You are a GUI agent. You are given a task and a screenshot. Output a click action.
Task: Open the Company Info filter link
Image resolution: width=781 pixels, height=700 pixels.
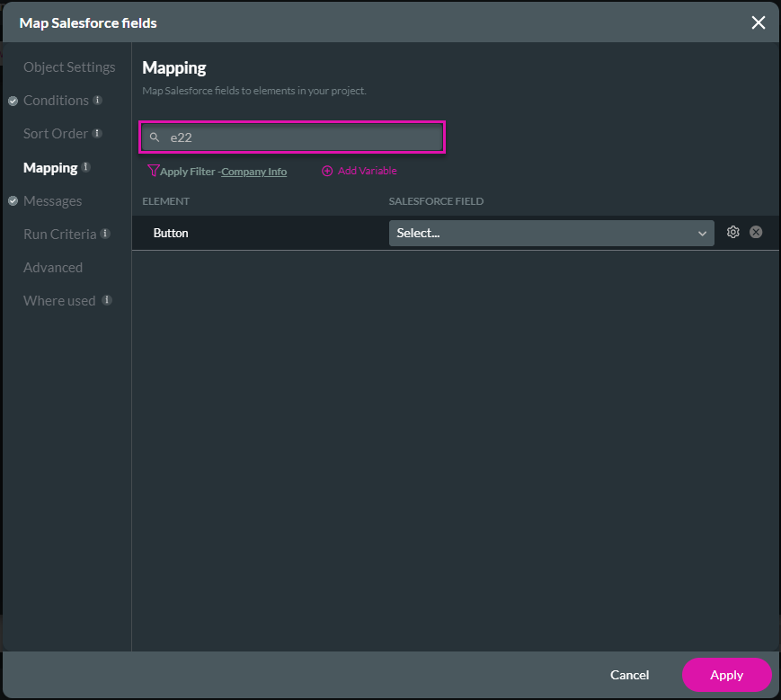(254, 172)
